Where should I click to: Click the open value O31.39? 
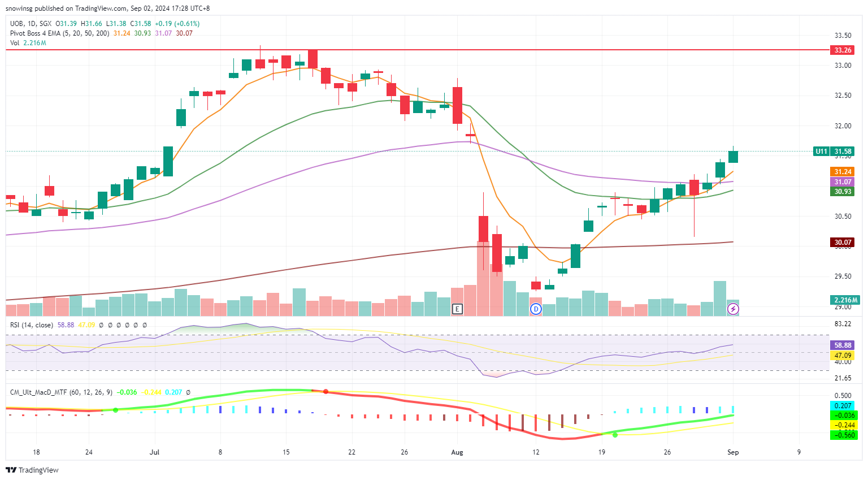click(x=66, y=24)
